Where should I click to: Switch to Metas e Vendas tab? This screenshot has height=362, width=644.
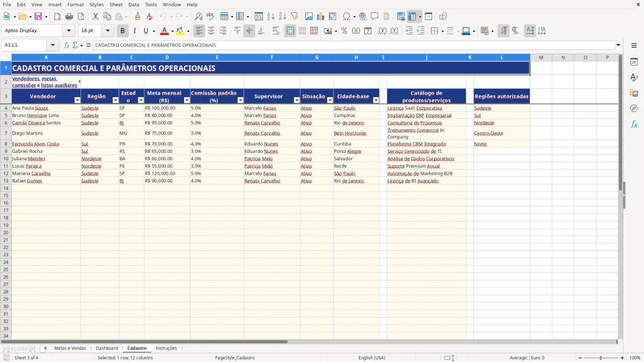tap(70, 348)
